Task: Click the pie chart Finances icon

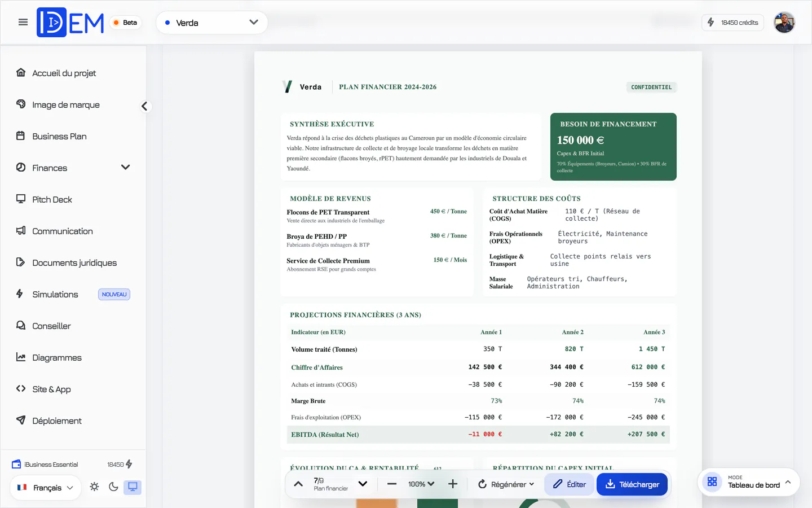Action: (x=21, y=167)
